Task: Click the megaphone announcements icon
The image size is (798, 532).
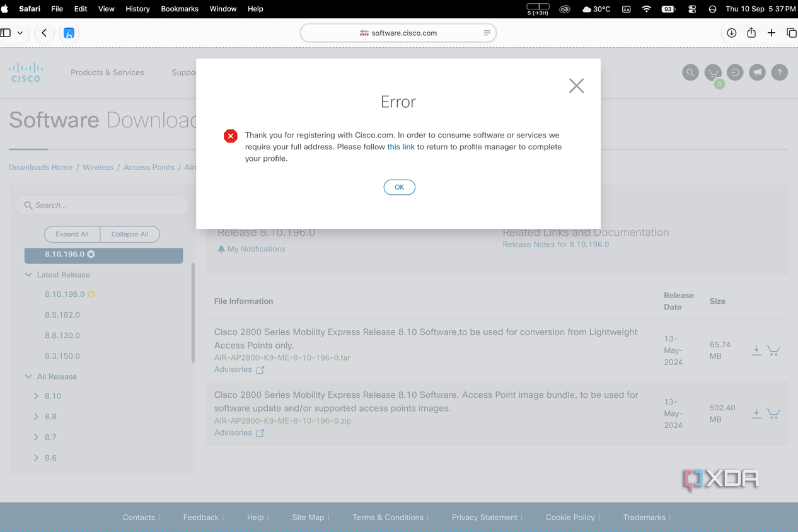Action: (757, 72)
